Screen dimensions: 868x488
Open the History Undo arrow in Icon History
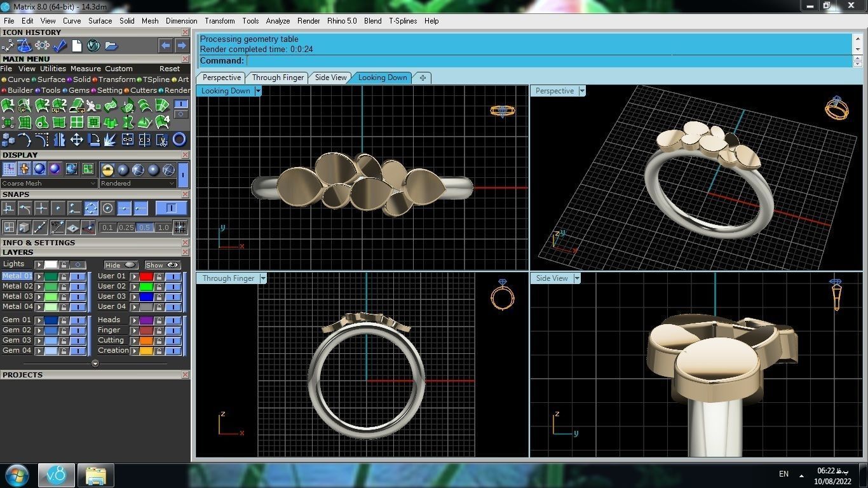pos(165,45)
